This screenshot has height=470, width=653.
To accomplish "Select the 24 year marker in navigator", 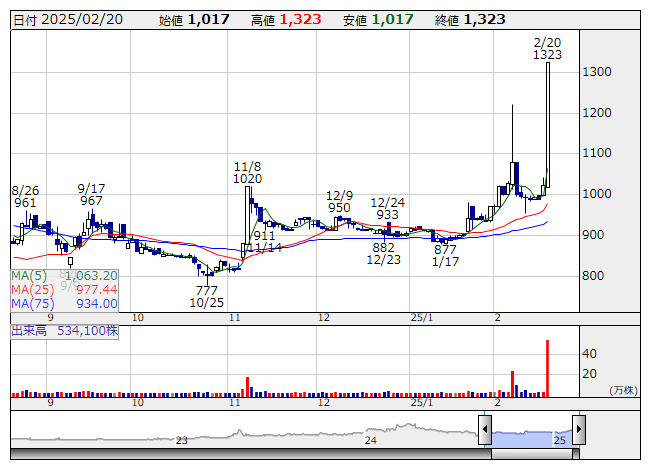I will point(370,440).
